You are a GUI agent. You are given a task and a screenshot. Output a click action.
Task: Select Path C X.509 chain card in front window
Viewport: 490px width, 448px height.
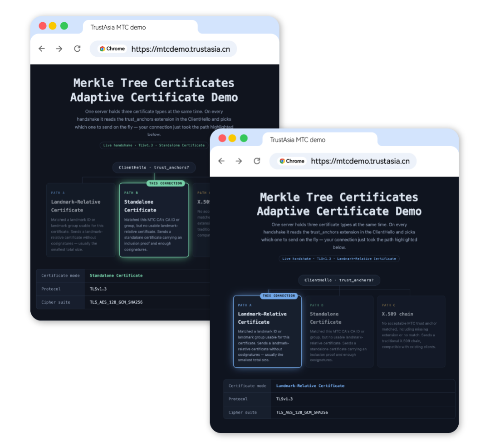coord(411,331)
